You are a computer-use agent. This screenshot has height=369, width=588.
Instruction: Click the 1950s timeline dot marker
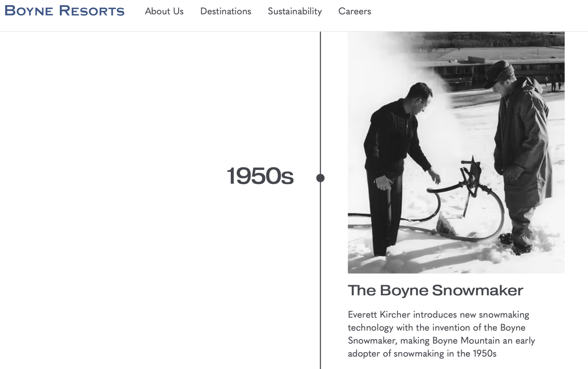(320, 178)
